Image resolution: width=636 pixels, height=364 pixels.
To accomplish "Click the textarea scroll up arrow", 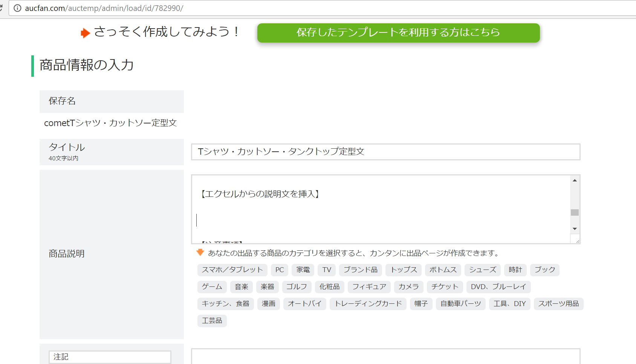I will 575,180.
